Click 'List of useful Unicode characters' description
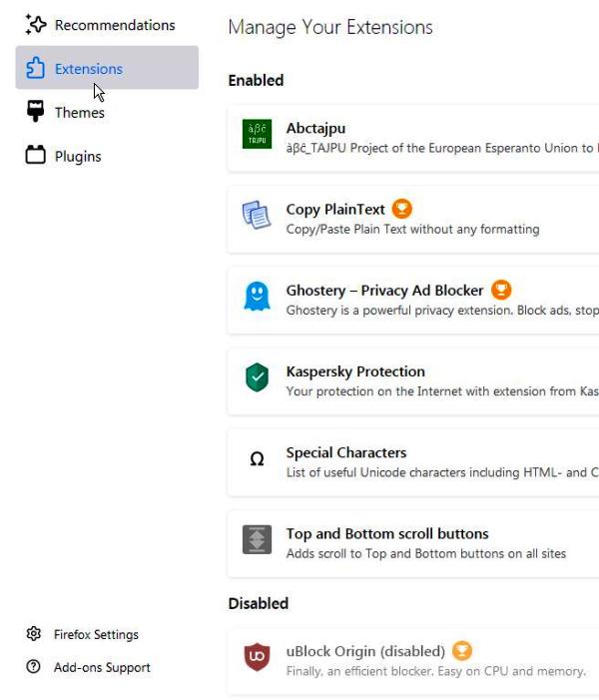This screenshot has height=700, width=599. point(442,472)
